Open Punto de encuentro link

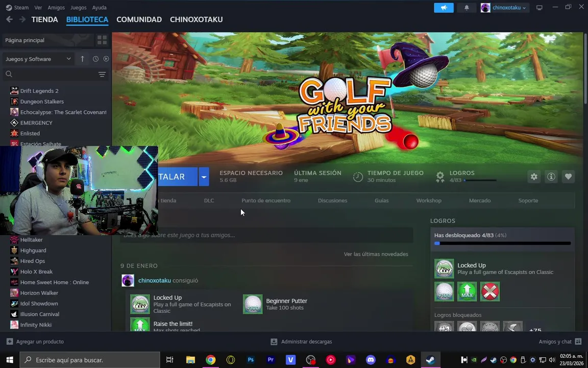pos(266,200)
